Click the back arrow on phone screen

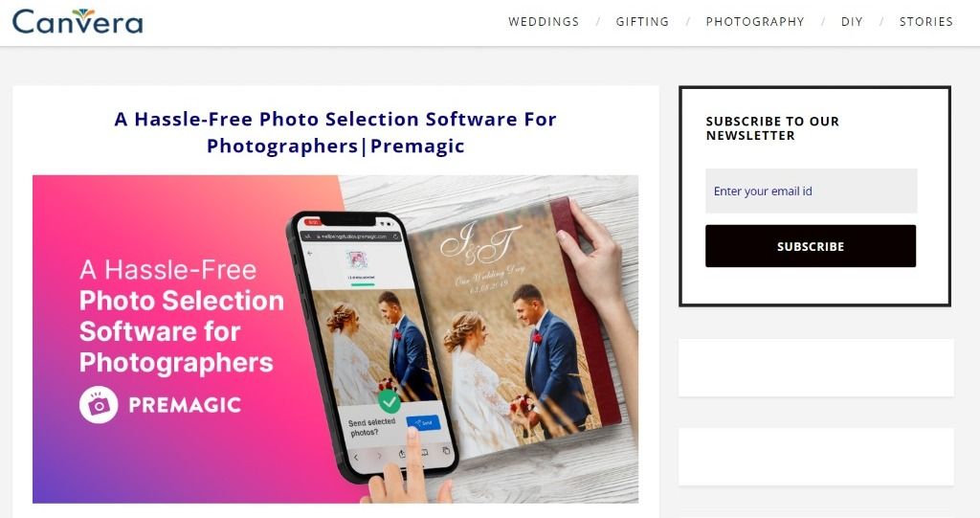310,254
